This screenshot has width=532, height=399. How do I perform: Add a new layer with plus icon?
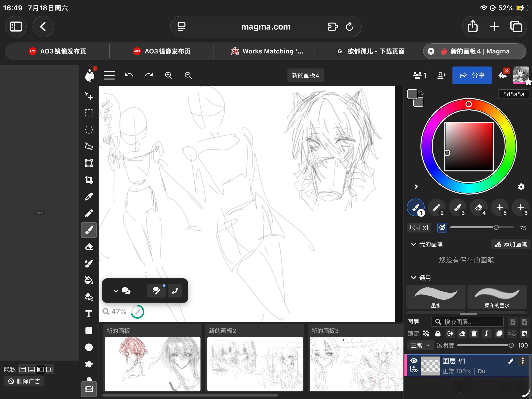[525, 333]
